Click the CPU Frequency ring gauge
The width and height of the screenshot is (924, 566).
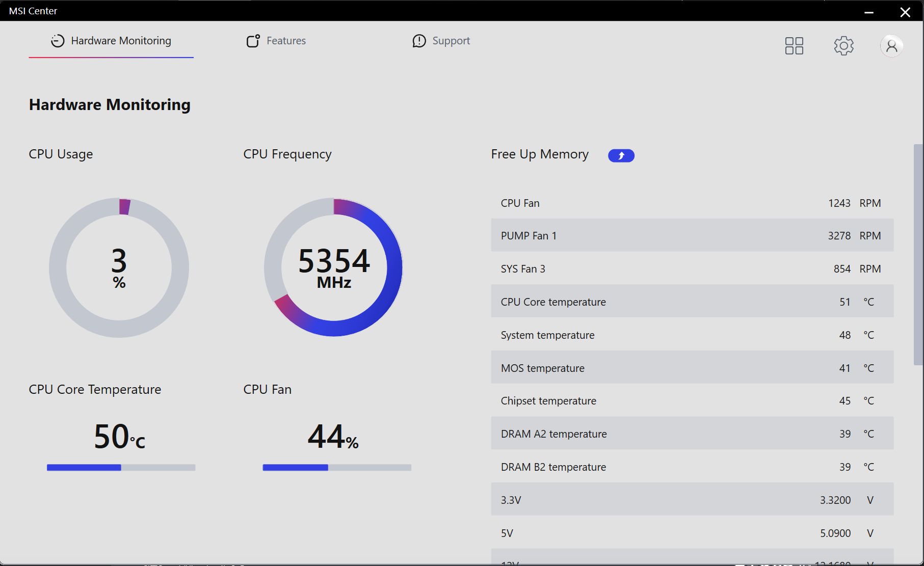tap(334, 267)
